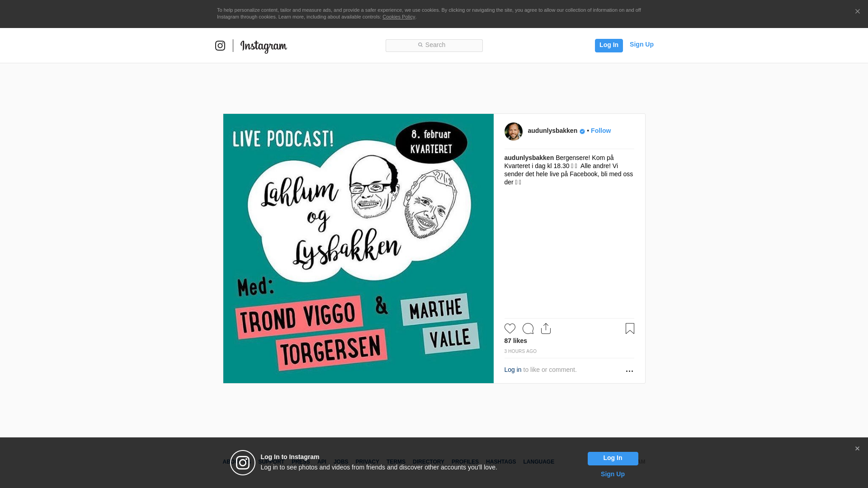Follow audunlysbakken
The width and height of the screenshot is (868, 488).
tap(600, 131)
